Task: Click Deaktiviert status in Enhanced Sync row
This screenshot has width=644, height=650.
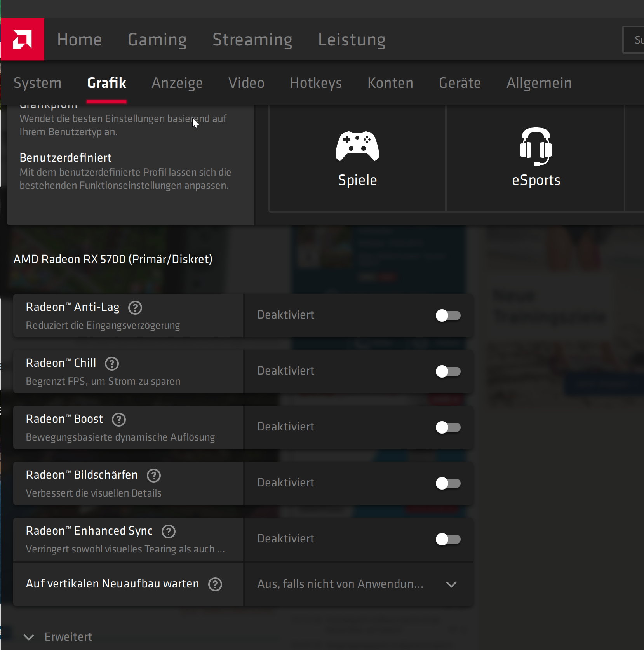Action: pyautogui.click(x=286, y=538)
